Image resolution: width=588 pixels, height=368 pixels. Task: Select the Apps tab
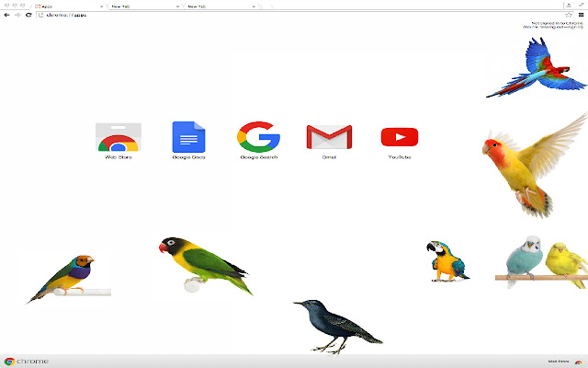pos(67,6)
